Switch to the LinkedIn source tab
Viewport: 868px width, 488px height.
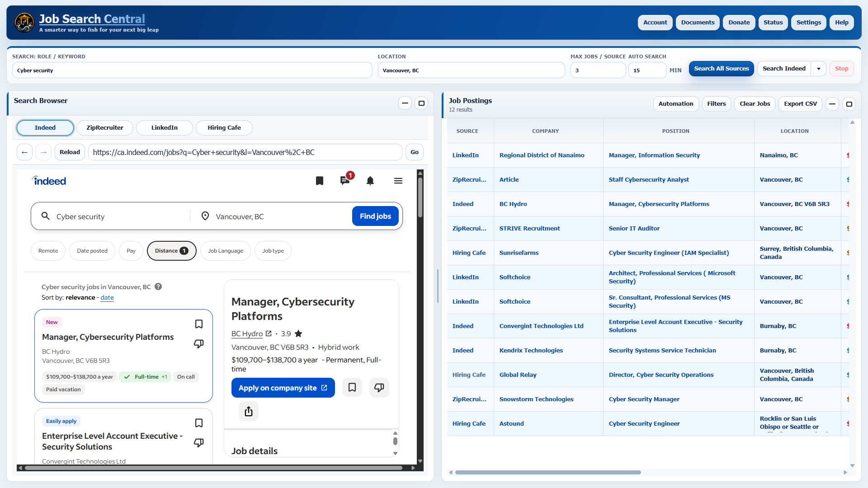pyautogui.click(x=165, y=128)
